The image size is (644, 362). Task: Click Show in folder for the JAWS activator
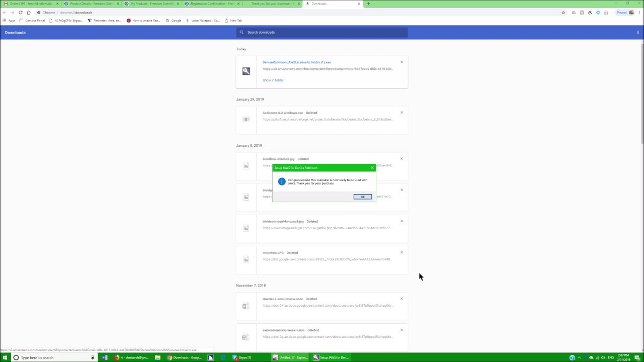273,80
